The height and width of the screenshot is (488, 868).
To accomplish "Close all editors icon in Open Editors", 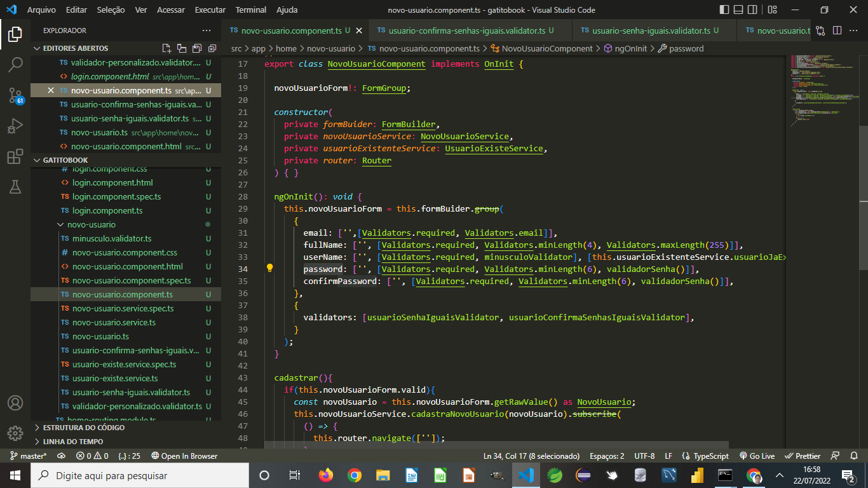I will tap(211, 48).
